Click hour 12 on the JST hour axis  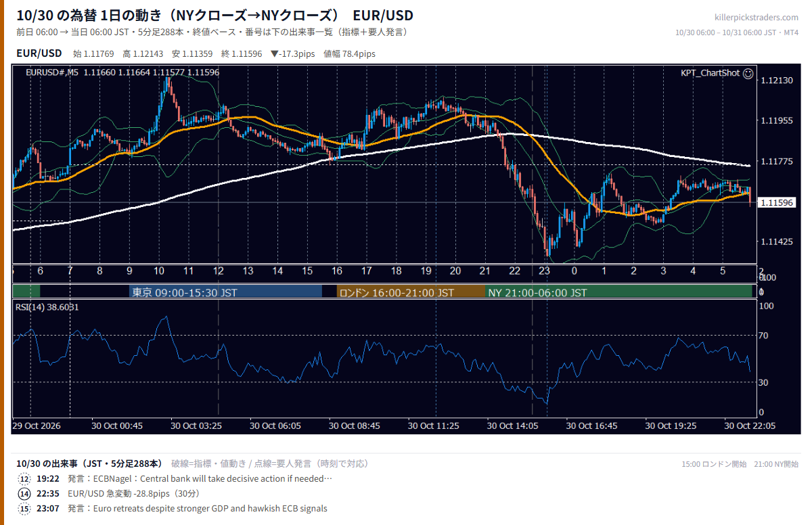click(218, 271)
